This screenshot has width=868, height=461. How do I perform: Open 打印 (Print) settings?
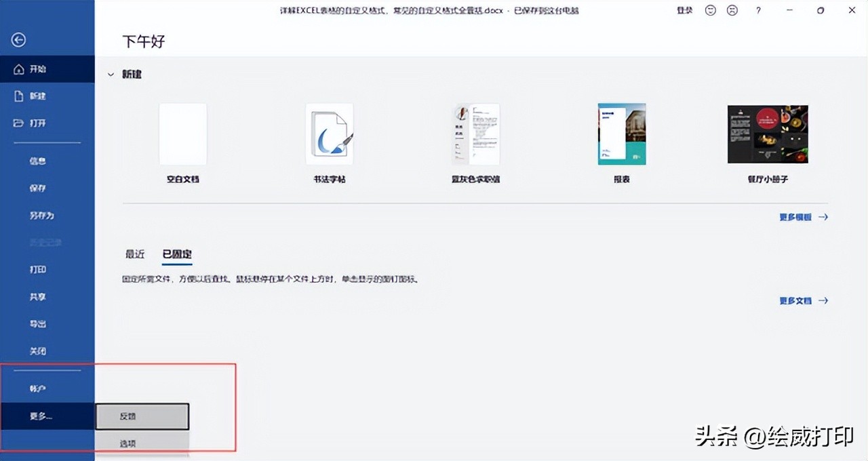point(37,269)
